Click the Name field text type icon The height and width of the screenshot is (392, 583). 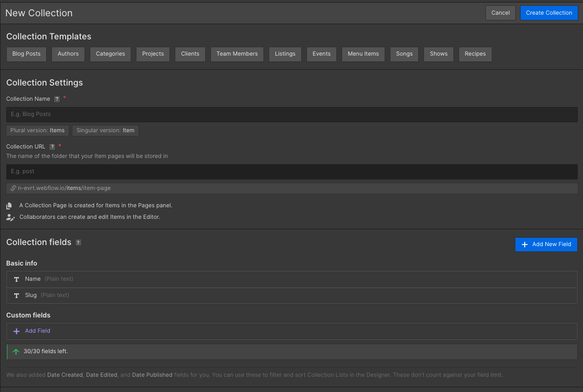click(16, 279)
